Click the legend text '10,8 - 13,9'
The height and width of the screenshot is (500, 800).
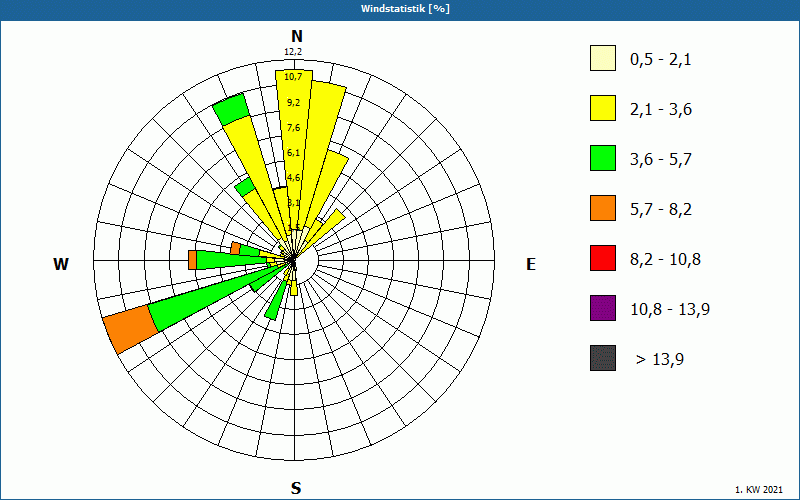click(670, 310)
